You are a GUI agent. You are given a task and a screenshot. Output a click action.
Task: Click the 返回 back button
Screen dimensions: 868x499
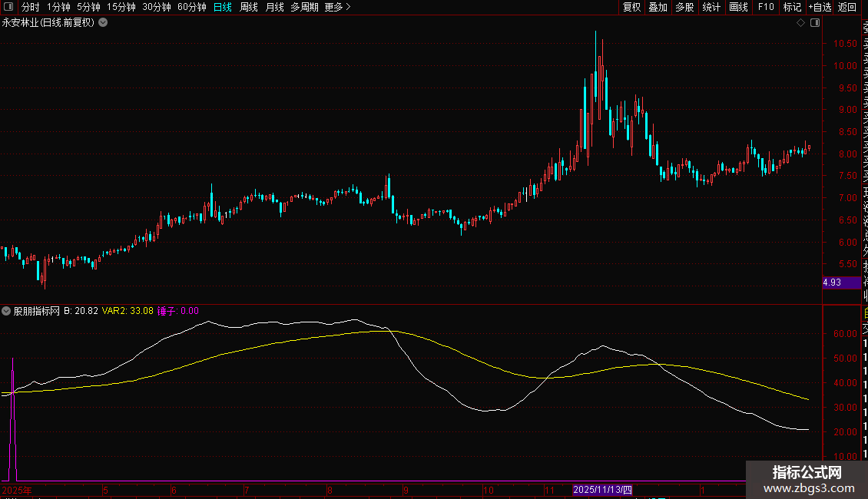pos(847,7)
